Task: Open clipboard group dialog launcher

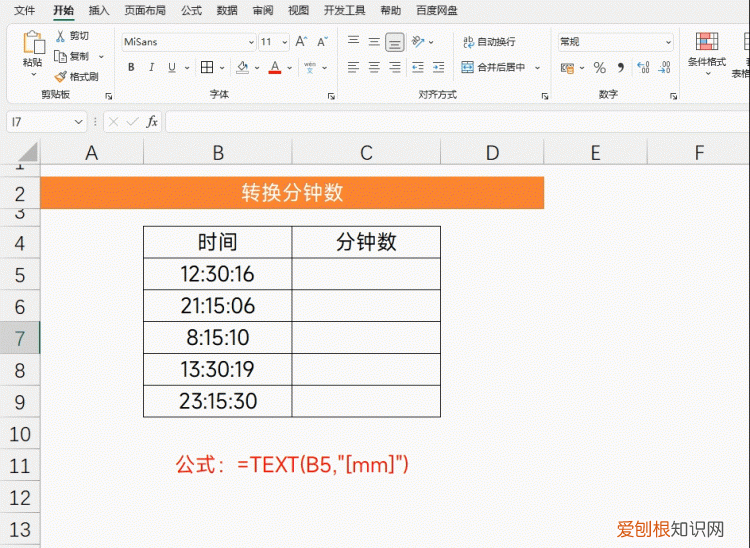Action: click(109, 96)
